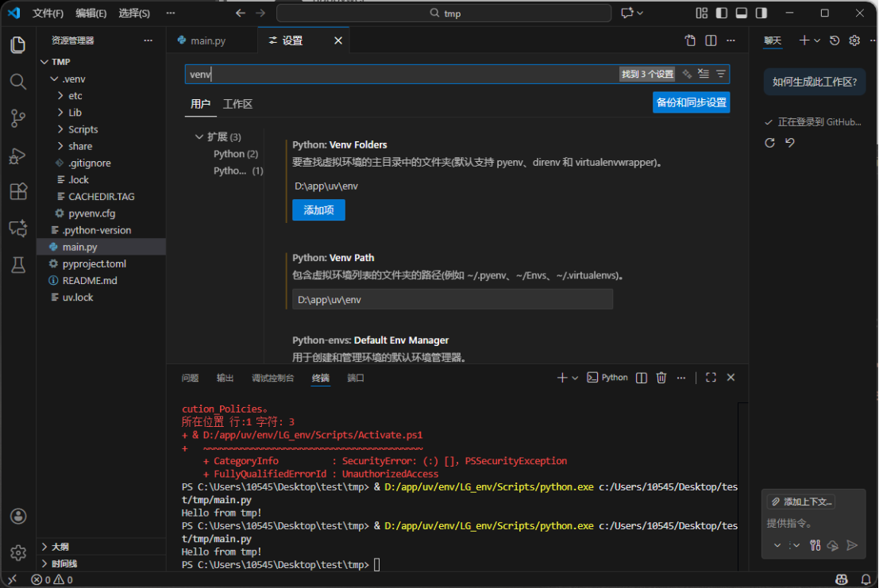Launch a new Python terminal
The image size is (879, 588).
pyautogui.click(x=607, y=378)
